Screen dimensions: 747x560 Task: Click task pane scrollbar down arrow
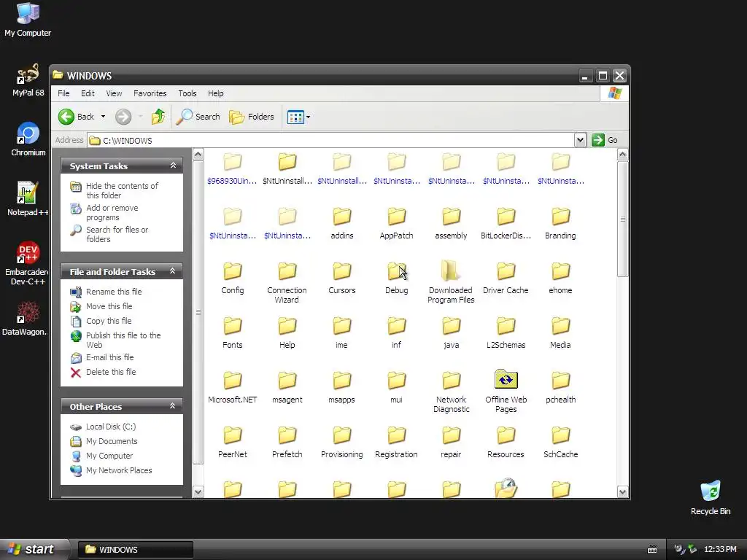(198, 492)
